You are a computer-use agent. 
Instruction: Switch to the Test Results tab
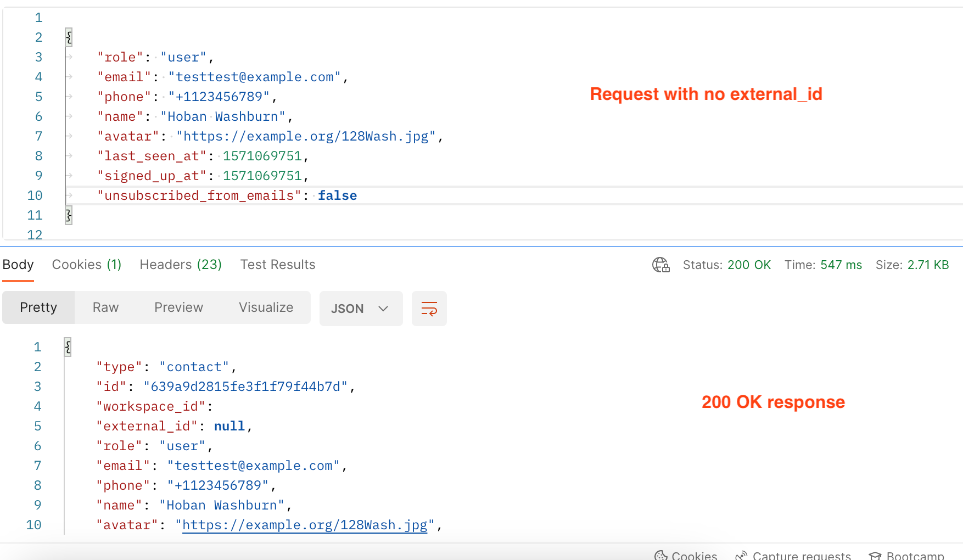pyautogui.click(x=278, y=265)
